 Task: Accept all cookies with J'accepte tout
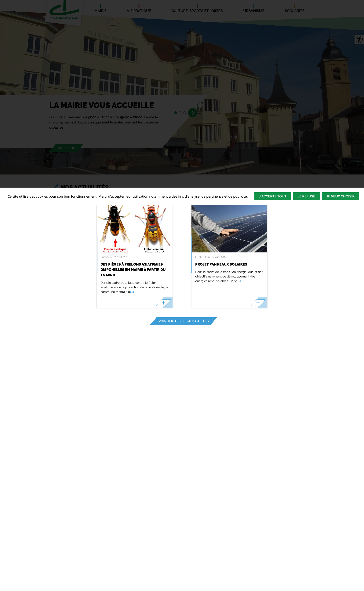coord(272,196)
